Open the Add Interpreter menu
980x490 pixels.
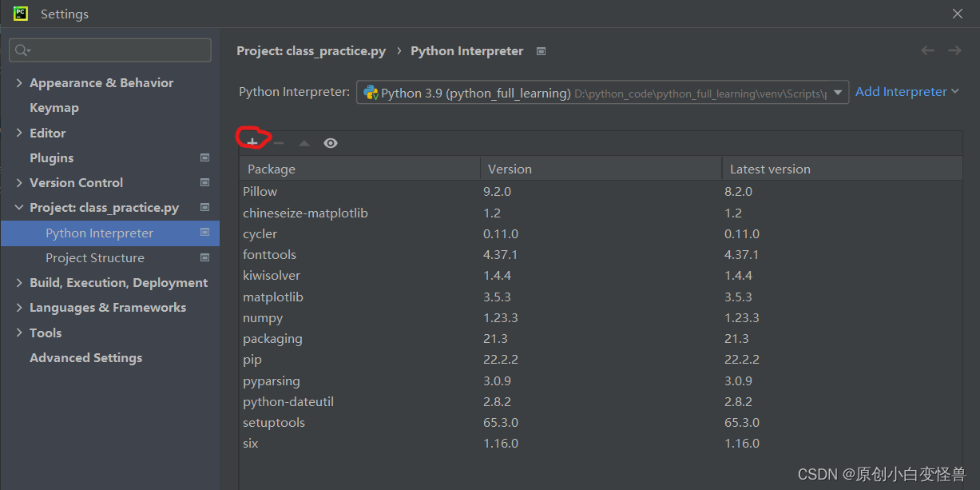[907, 92]
